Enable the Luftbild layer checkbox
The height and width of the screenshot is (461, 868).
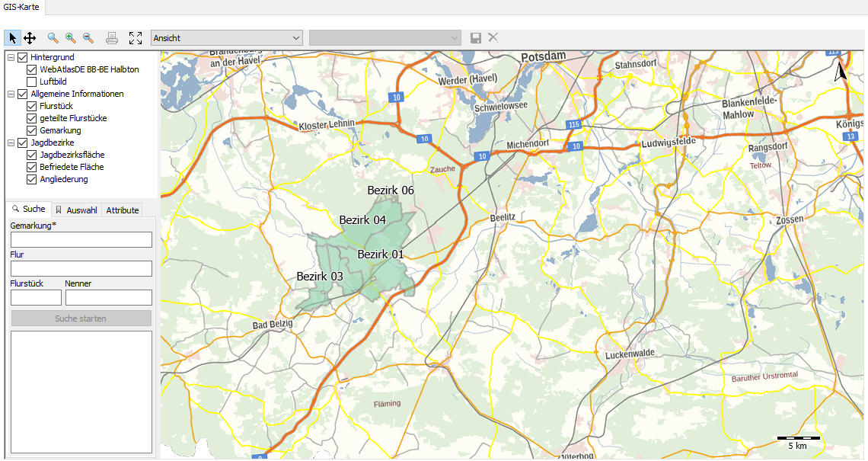[x=32, y=82]
